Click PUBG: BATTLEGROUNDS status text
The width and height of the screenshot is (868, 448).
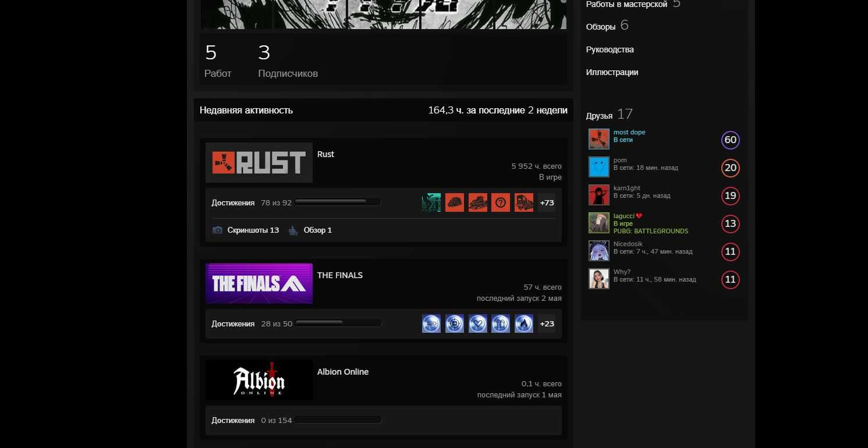651,231
